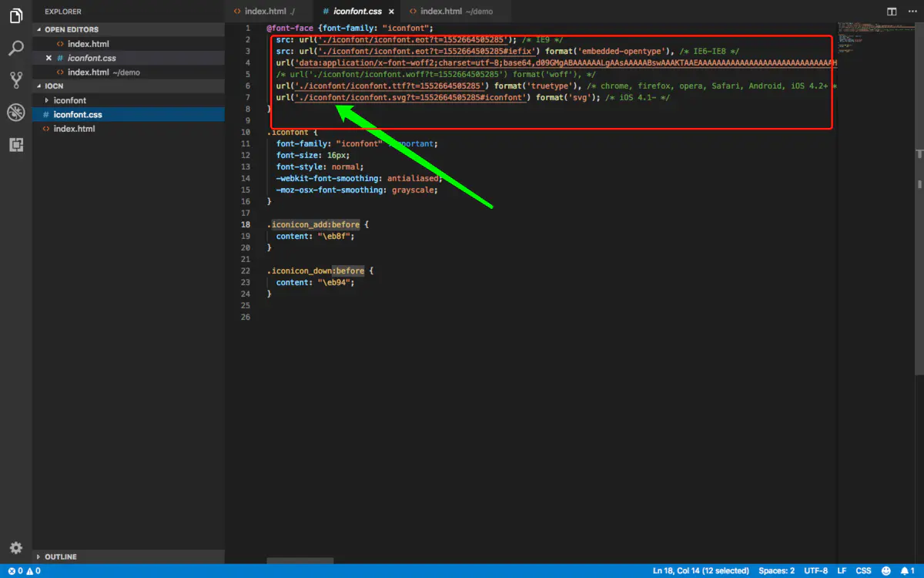This screenshot has width=924, height=578.
Task: Change the CSS language mode
Action: [x=864, y=571]
